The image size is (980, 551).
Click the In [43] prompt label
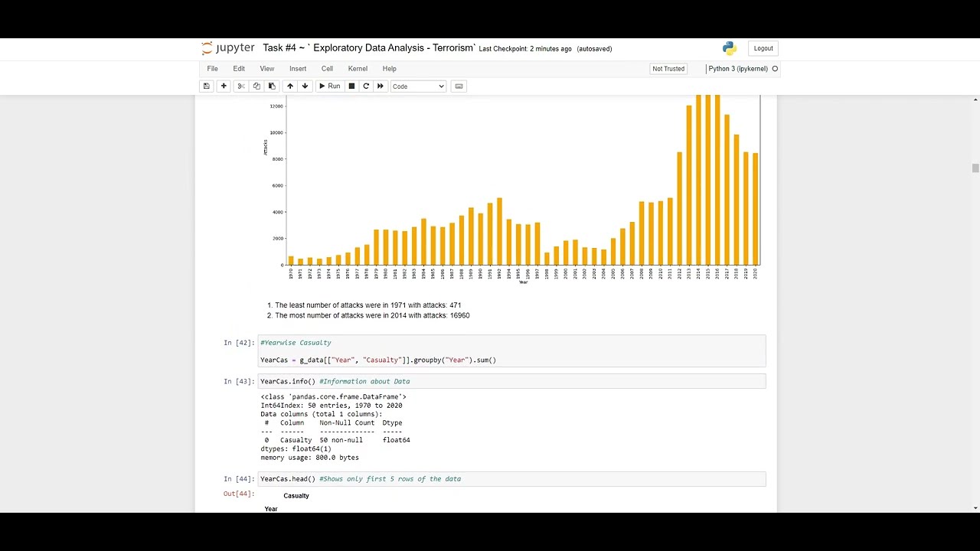tap(239, 381)
